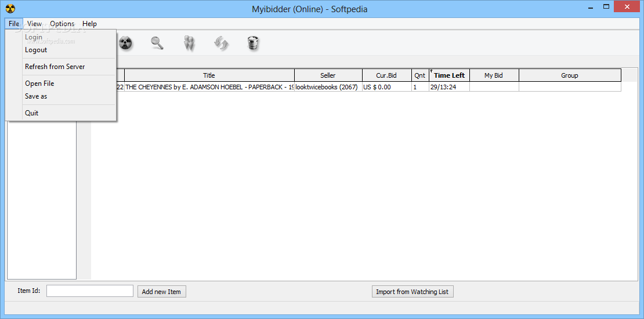Click the quantity cell showing 1
Screen dimensions: 644x319
[420, 86]
